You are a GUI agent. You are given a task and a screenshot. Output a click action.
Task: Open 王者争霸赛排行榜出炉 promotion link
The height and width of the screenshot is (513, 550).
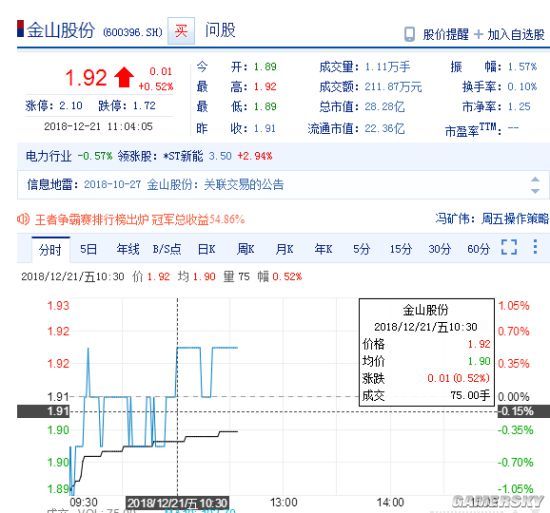coord(140,220)
